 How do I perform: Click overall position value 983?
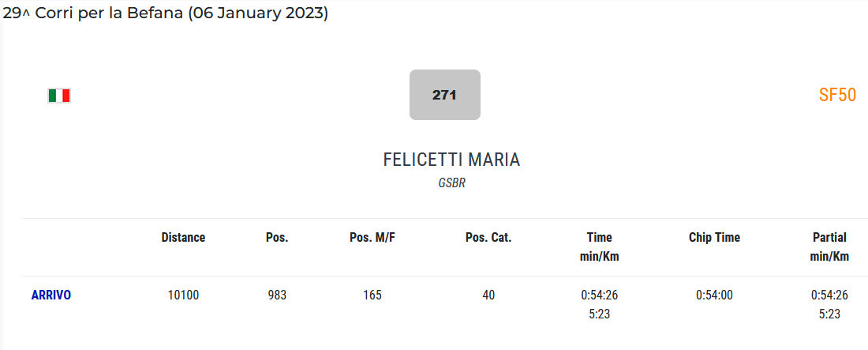[277, 295]
